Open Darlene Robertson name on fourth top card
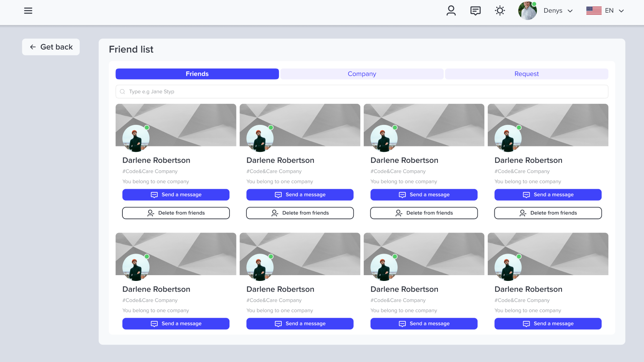 (528, 160)
